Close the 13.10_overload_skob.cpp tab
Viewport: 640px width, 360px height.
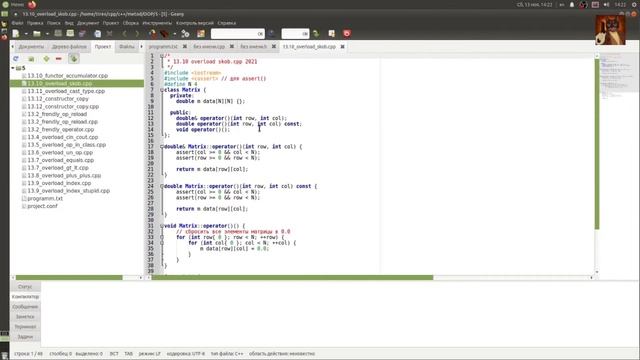(x=342, y=47)
